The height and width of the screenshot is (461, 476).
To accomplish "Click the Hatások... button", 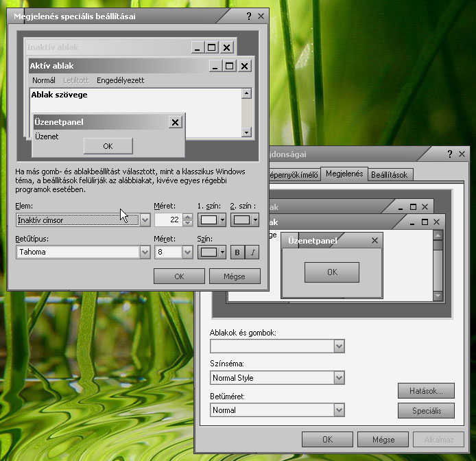I will tap(426, 391).
